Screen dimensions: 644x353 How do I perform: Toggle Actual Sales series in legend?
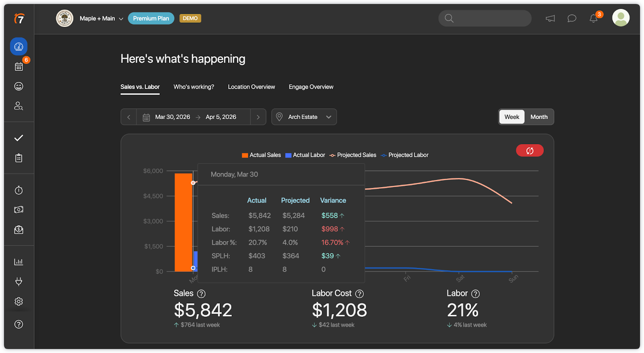click(x=261, y=155)
